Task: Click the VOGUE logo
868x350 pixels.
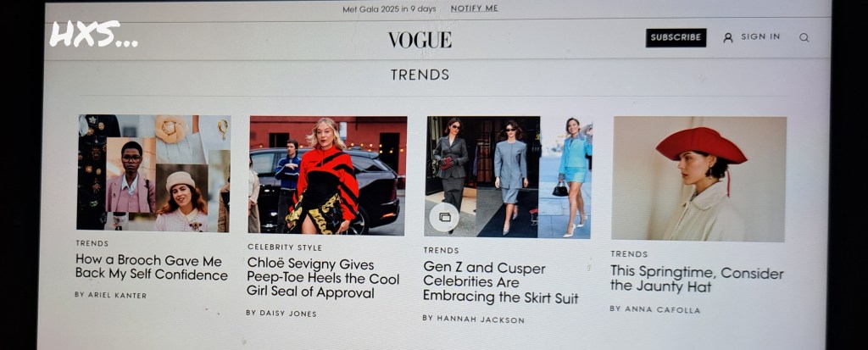Action: pyautogui.click(x=420, y=40)
